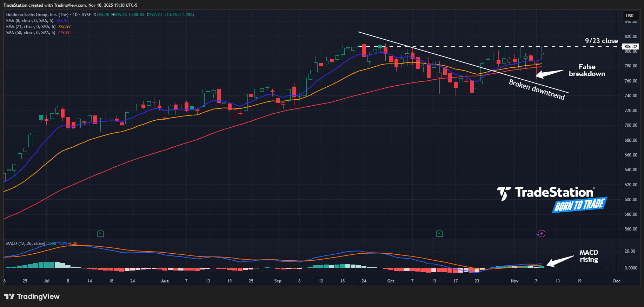Select the SMA 50 indicator legend
This screenshot has width=644, height=307.
click(31, 33)
